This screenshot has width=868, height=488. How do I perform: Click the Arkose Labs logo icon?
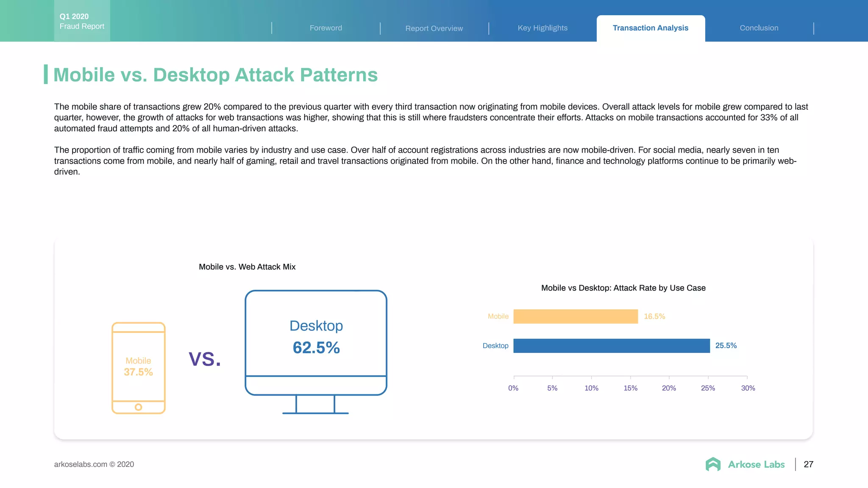[x=713, y=464]
